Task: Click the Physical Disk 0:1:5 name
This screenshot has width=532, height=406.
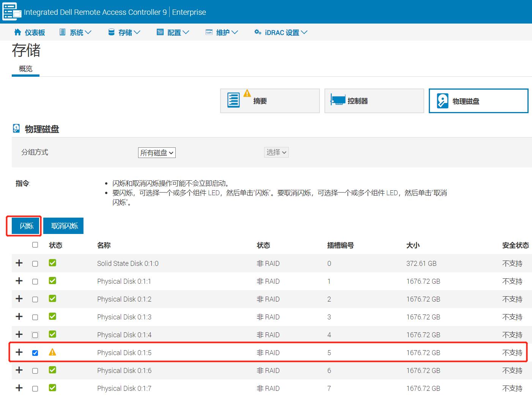Action: coord(124,352)
